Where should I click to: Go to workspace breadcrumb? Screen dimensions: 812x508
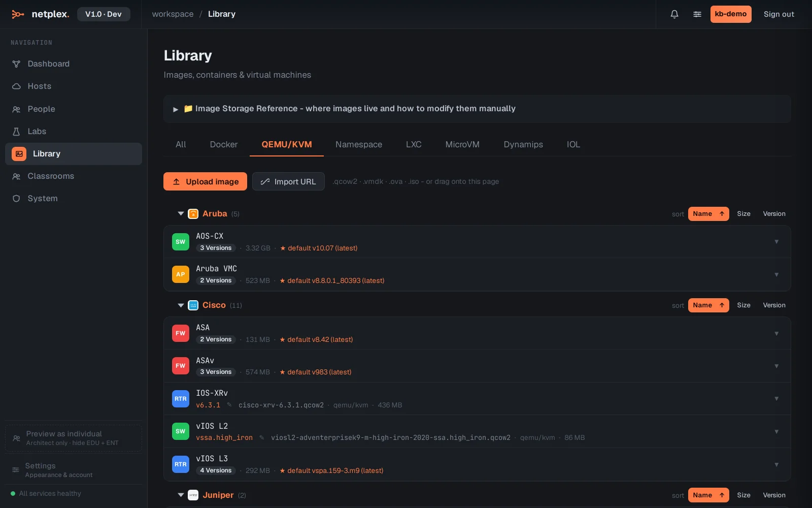pos(173,14)
